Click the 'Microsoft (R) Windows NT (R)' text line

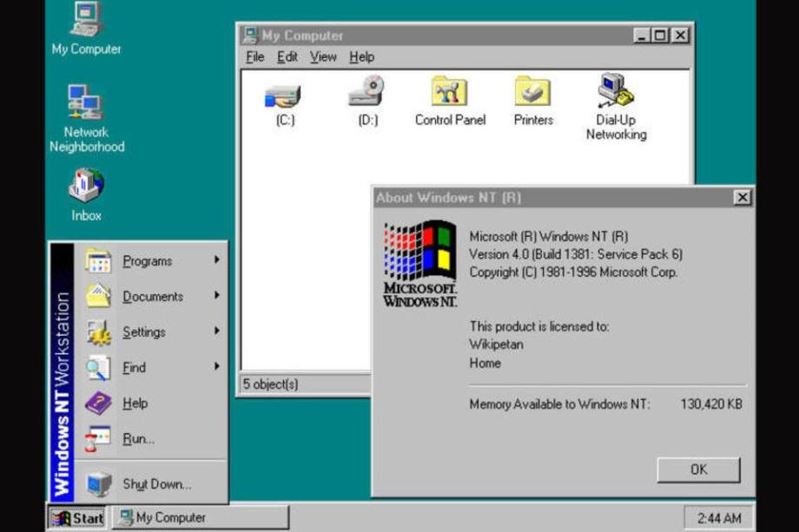coord(548,237)
